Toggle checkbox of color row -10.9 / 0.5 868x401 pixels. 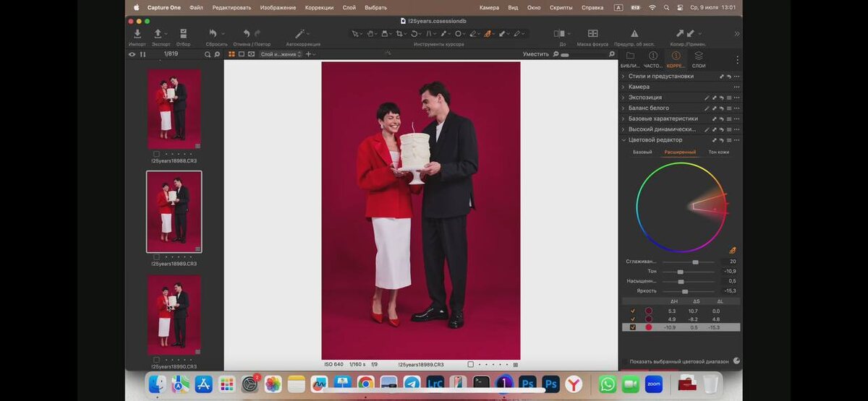pyautogui.click(x=633, y=327)
